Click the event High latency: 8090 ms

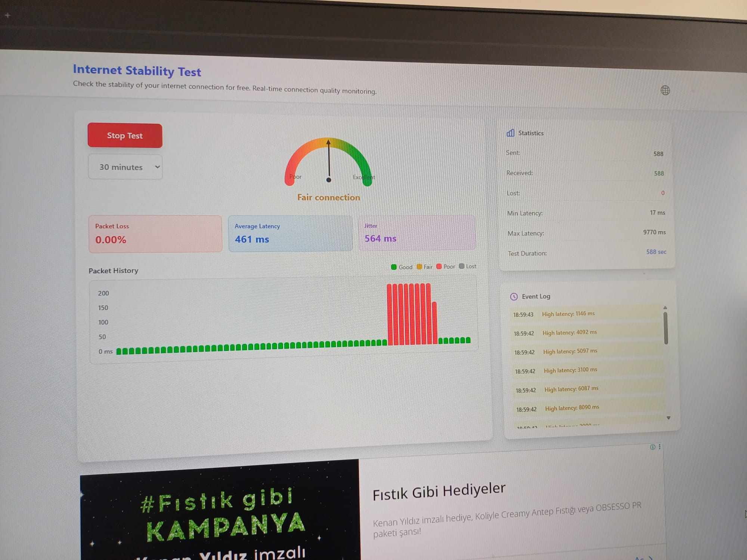[x=572, y=408]
